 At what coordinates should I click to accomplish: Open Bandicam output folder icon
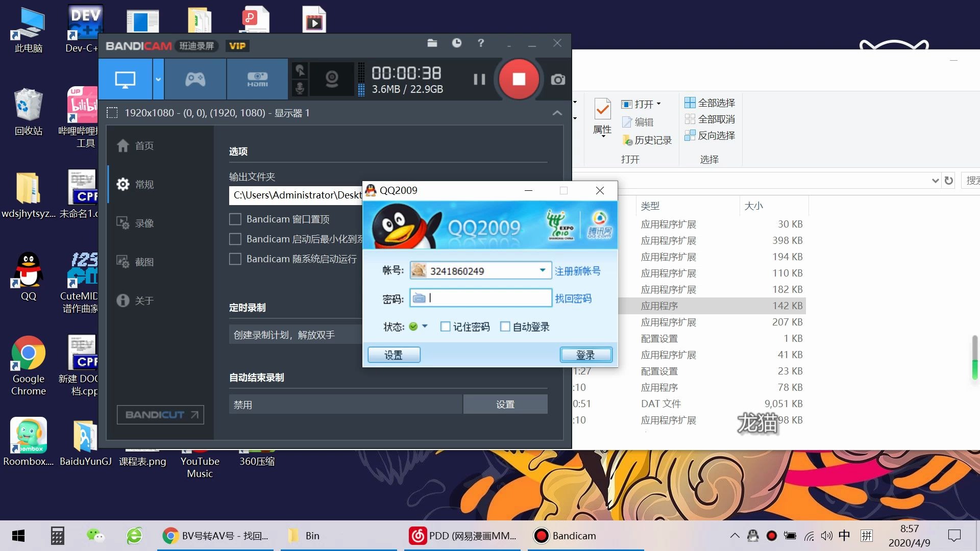point(432,43)
